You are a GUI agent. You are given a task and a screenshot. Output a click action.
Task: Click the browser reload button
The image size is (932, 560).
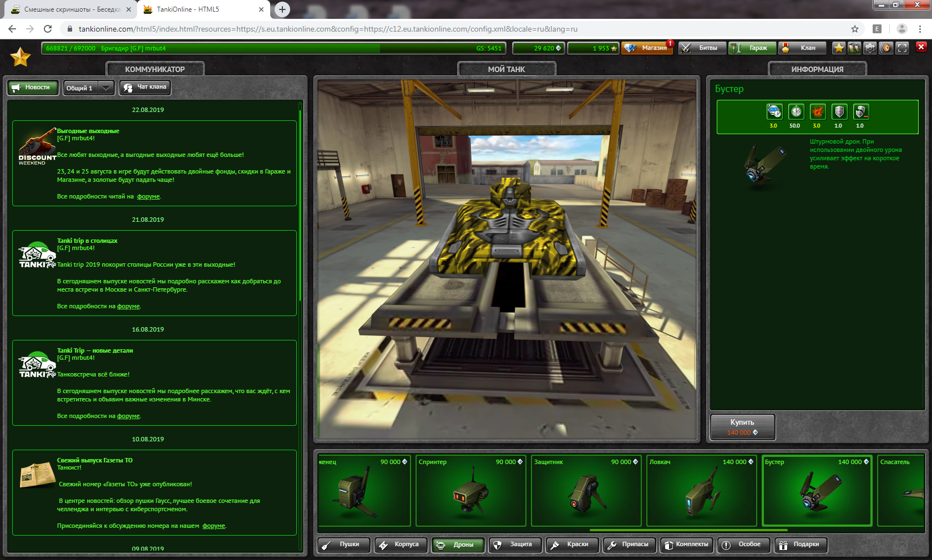tap(48, 29)
